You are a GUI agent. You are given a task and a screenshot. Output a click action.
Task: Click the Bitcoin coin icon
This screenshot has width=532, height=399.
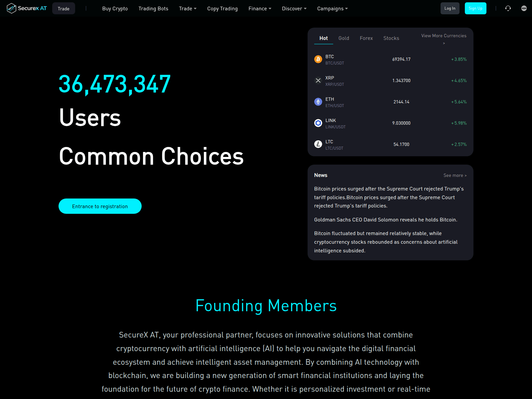(318, 59)
